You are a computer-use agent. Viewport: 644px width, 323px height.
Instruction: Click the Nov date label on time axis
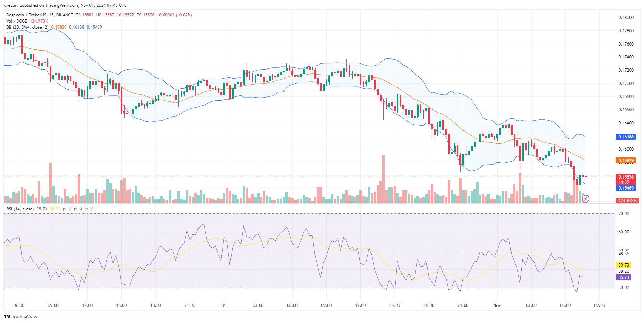pyautogui.click(x=497, y=305)
